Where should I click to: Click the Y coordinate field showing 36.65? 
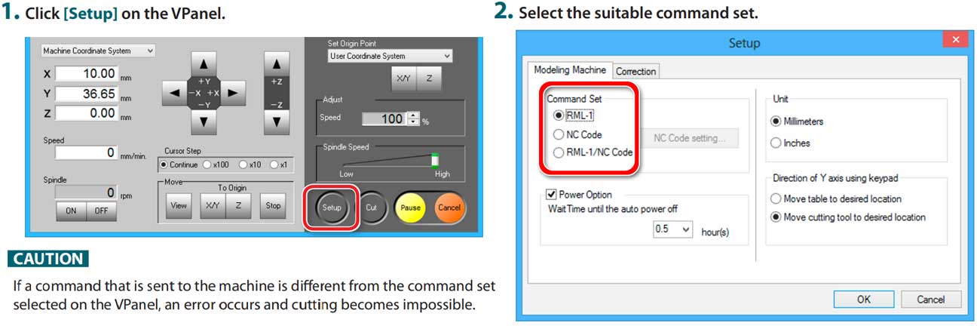point(87,94)
